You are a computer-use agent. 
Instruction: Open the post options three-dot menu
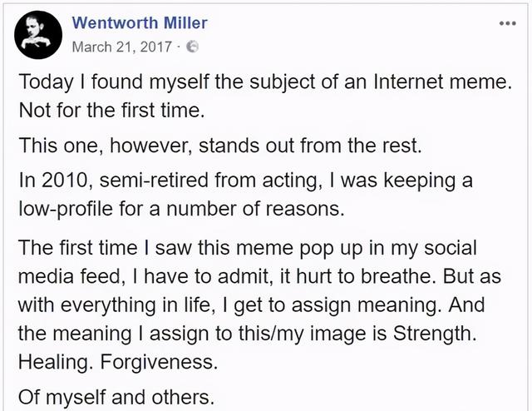point(508,24)
